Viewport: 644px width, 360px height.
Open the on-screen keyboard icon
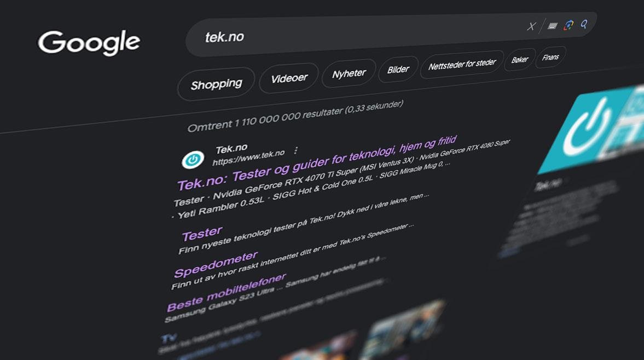553,26
